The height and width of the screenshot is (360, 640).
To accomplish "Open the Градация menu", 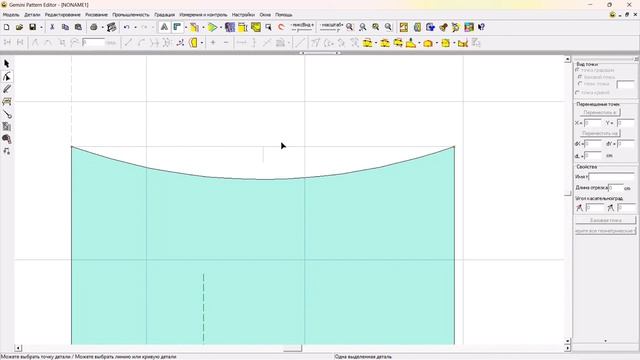I will coord(164,15).
